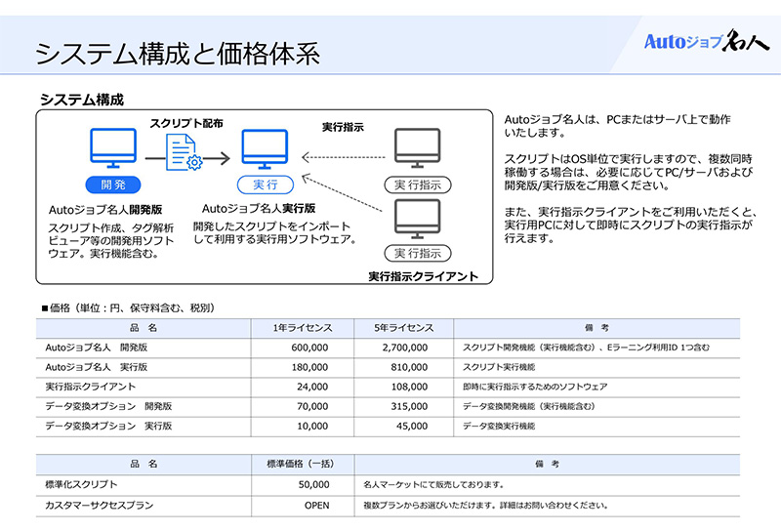Click the データ変換オプション 開発版 row name
This screenshot has height=532, width=781.
108,406
